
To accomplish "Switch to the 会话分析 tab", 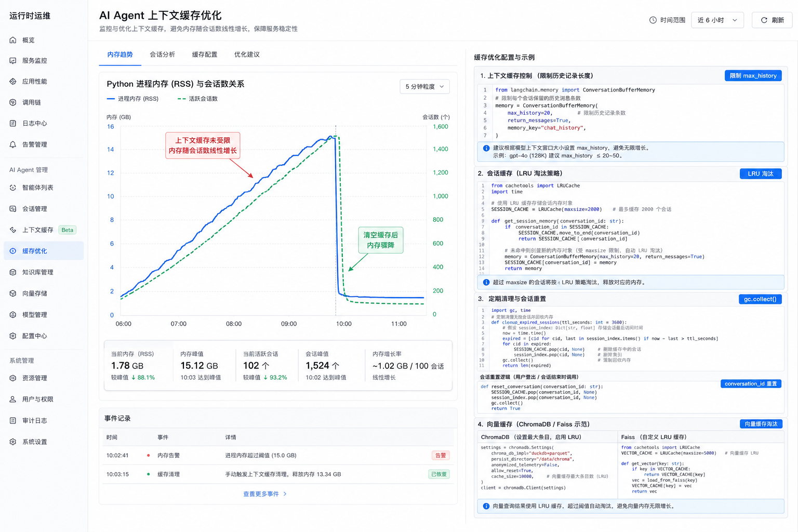I will coord(163,55).
